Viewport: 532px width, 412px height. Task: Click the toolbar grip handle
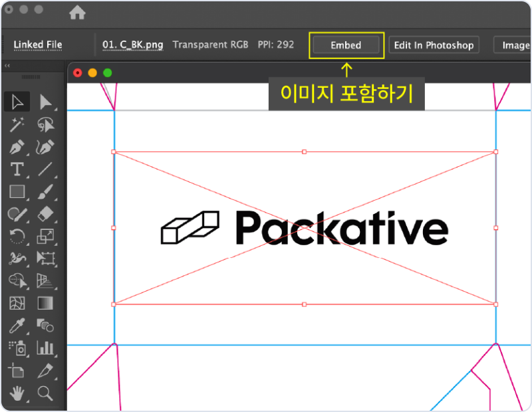31,77
